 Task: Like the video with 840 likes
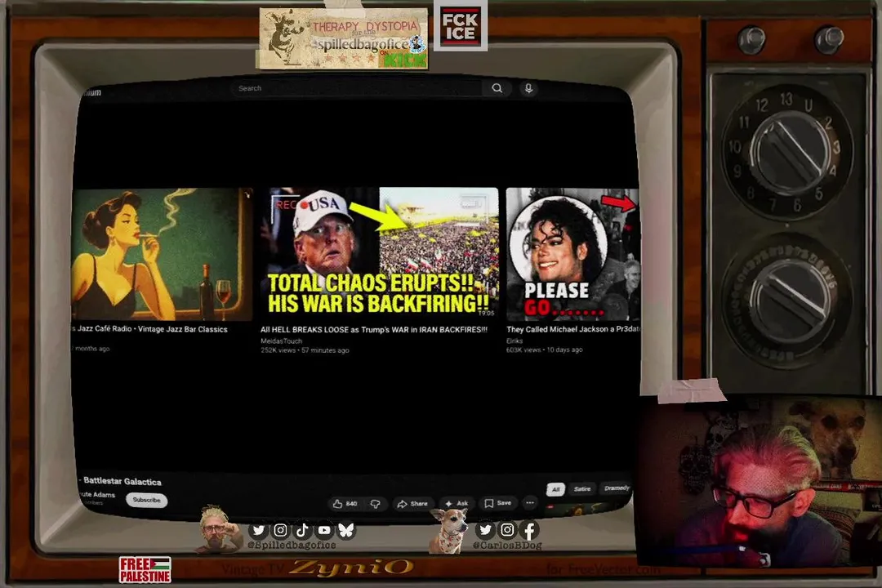[x=345, y=504]
